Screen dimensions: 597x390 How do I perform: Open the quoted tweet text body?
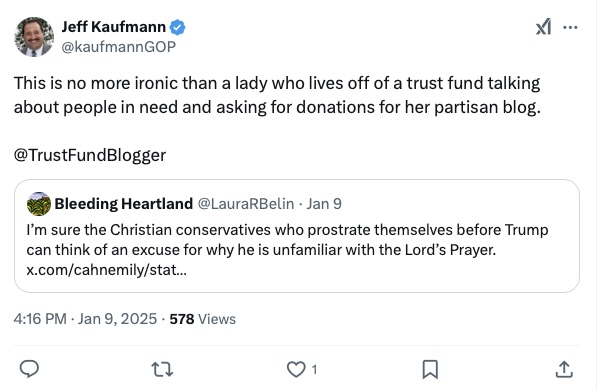coord(287,240)
